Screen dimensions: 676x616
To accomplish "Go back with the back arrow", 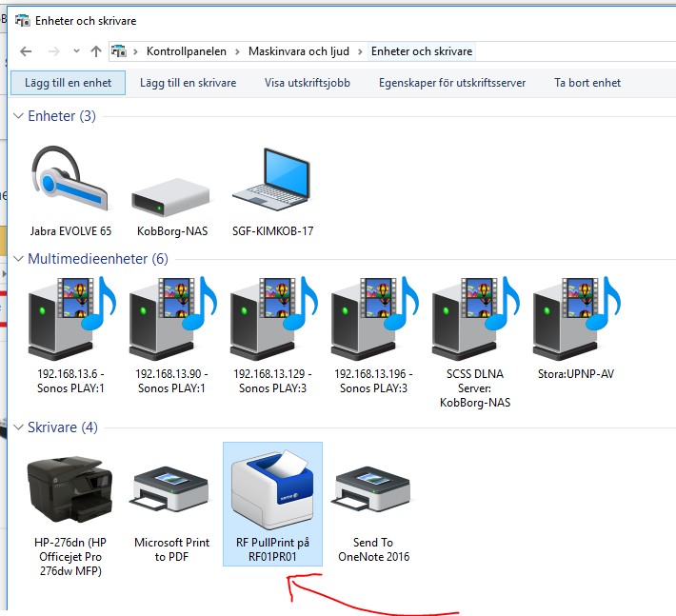I will [x=26, y=51].
